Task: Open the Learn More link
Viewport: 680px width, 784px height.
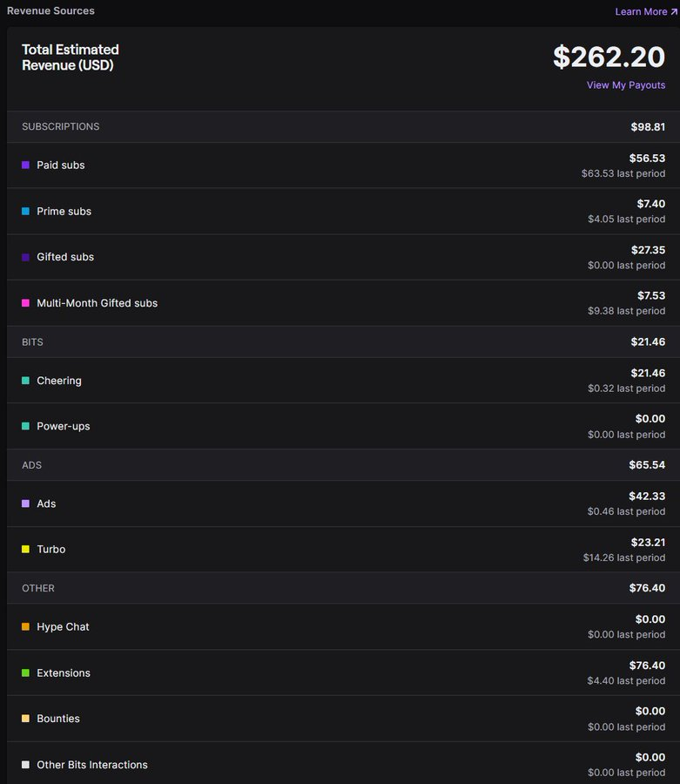Action: [x=646, y=11]
